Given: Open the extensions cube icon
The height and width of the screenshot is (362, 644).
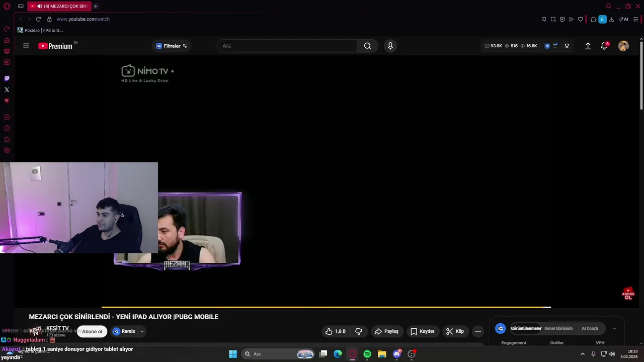Looking at the screenshot, I should point(593,19).
